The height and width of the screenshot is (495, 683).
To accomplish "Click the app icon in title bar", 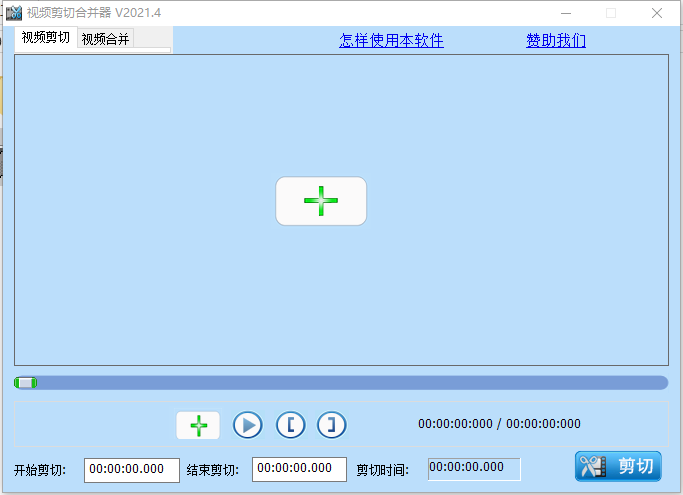I will pyautogui.click(x=14, y=13).
